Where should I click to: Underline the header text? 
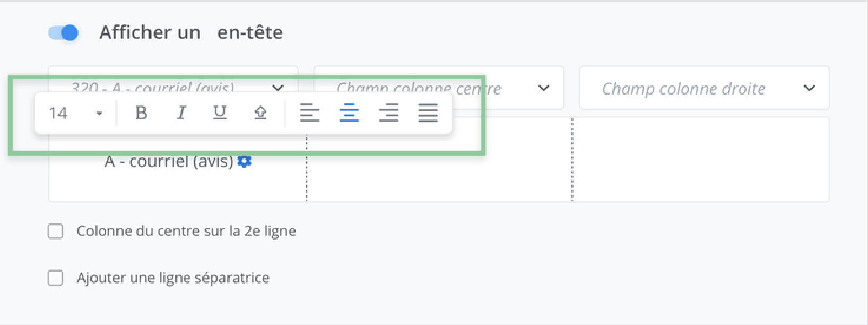[220, 113]
